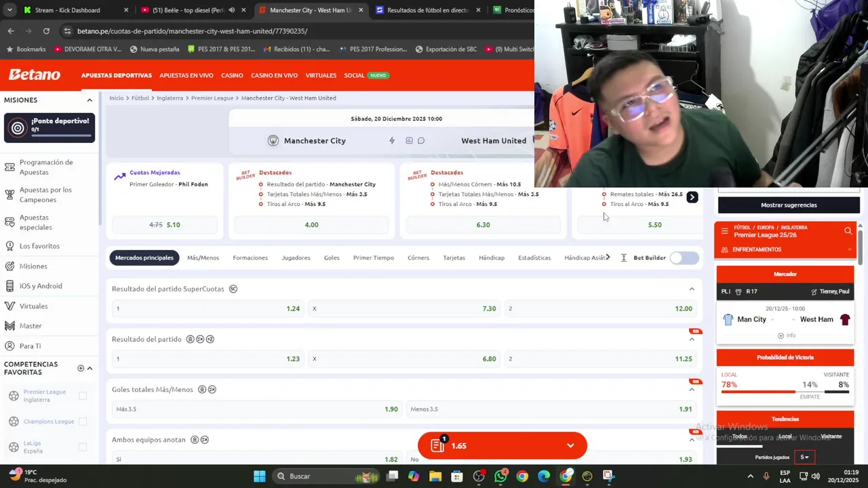Check the Premier League Inglaterra checkbox
868x488 pixels.
tap(83, 396)
